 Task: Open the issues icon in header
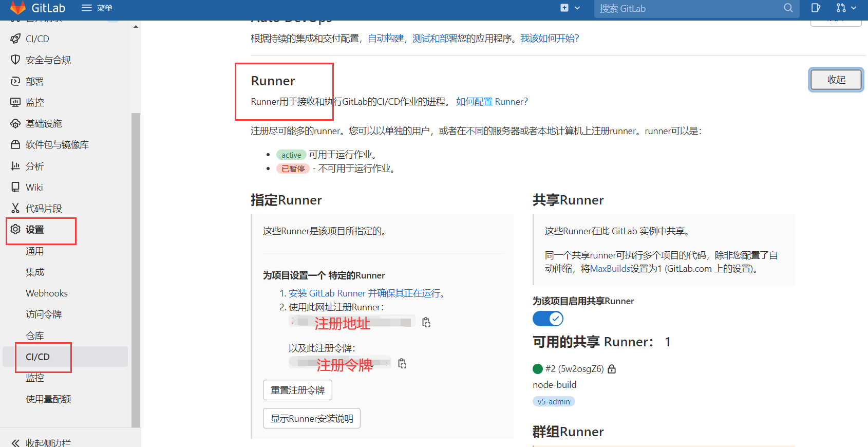pyautogui.click(x=816, y=8)
